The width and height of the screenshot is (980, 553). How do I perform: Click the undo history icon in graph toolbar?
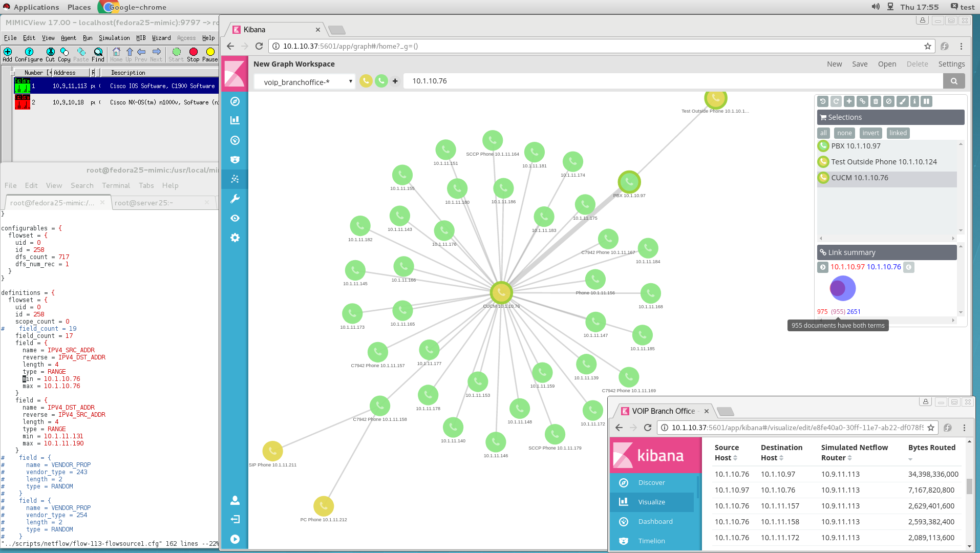click(x=823, y=101)
